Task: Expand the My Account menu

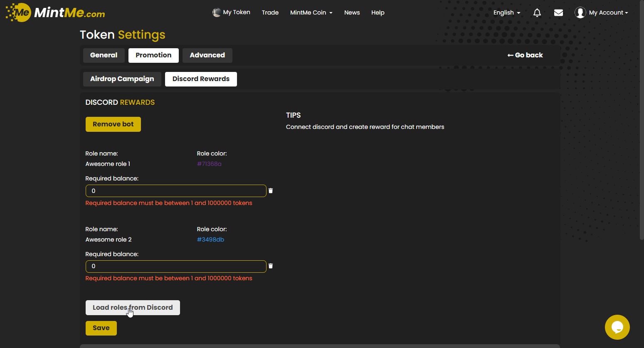Action: point(608,13)
